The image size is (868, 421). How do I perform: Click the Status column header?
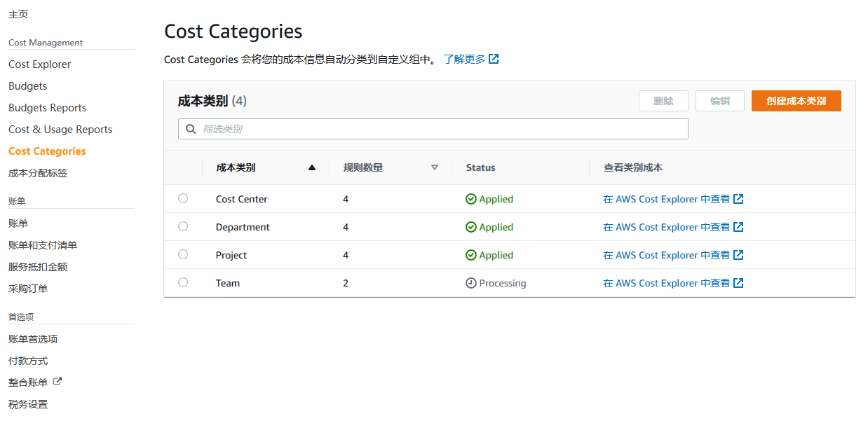[480, 167]
